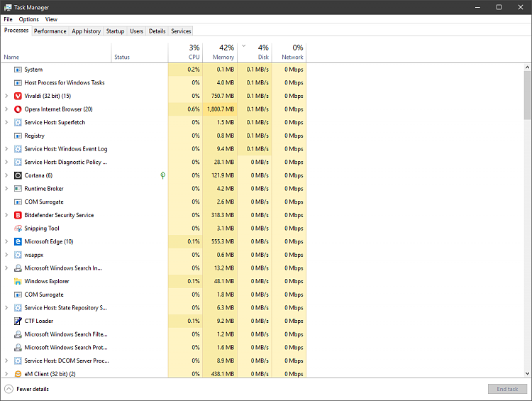Expand eM Client (32 bit) group
Viewport: 532px width, 401px height.
[6, 374]
